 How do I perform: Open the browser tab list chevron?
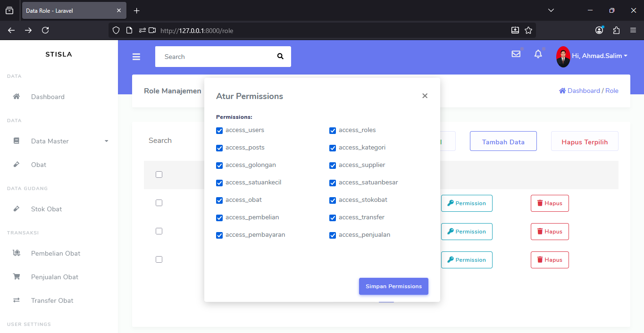pos(551,10)
